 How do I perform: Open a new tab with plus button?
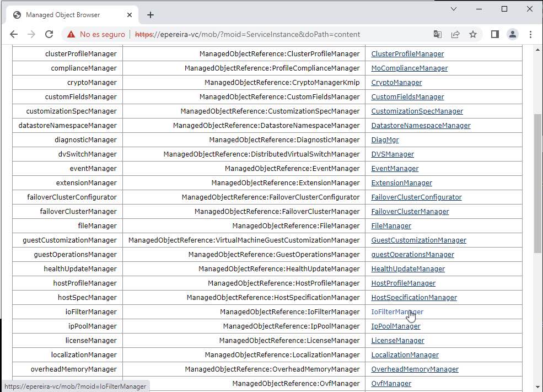(150, 15)
